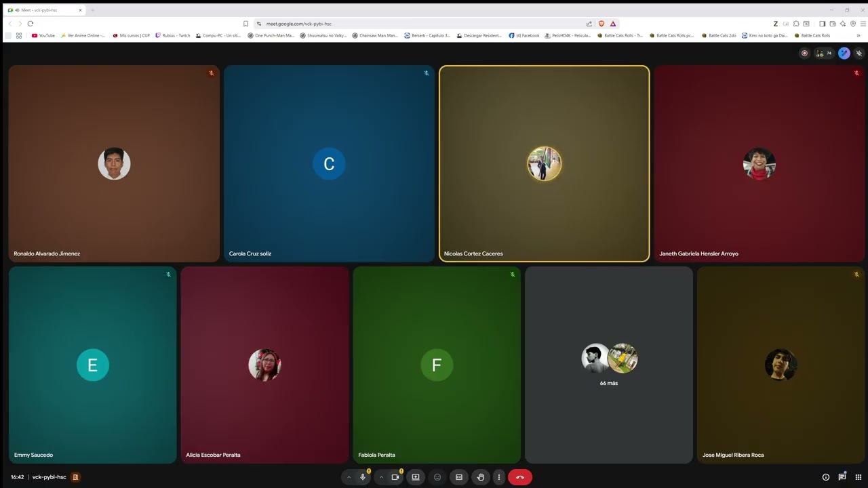Click the top-right sparkle-off icon
Screen dimensions: 868x488
[859, 53]
